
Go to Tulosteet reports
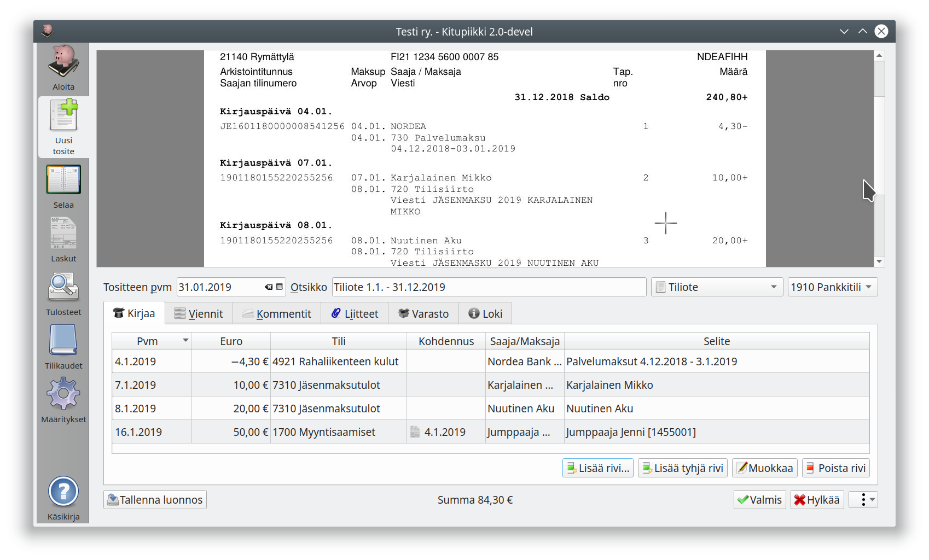coord(63,294)
